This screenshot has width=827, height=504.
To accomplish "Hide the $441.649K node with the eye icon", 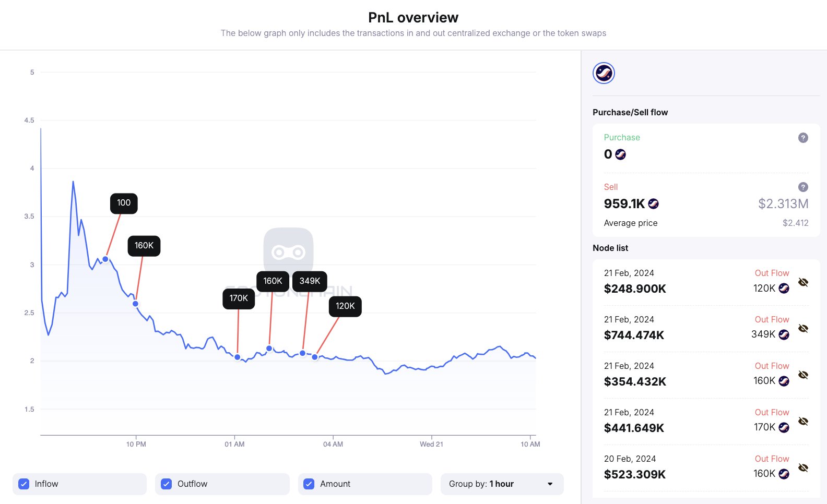I will (803, 422).
